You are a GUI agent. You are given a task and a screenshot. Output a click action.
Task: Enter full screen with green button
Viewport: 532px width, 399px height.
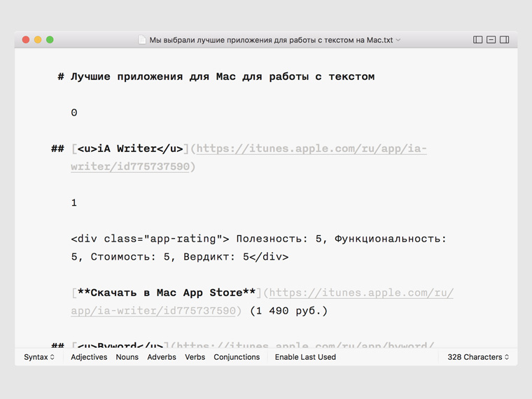coord(50,40)
